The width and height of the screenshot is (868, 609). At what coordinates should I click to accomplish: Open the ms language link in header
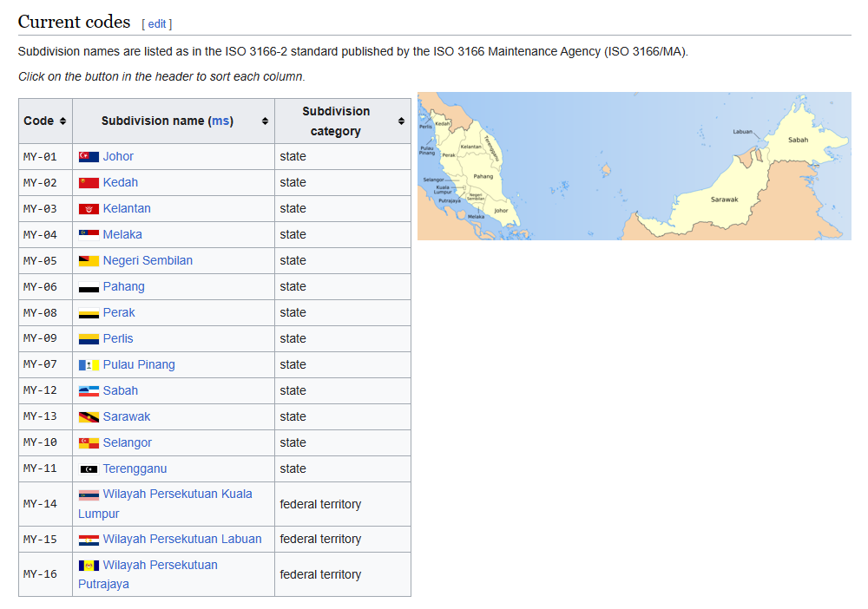(x=221, y=121)
